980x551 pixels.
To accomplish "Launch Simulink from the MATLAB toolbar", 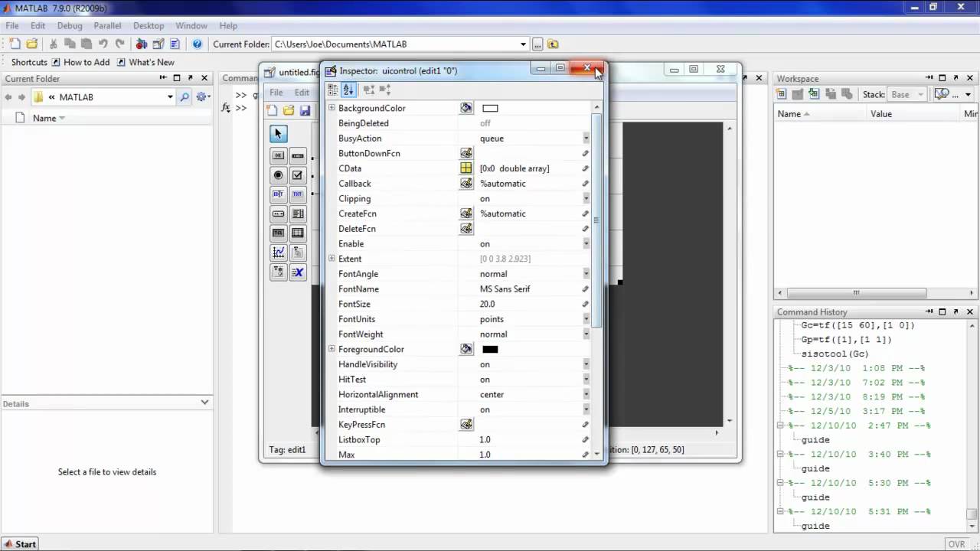I will pyautogui.click(x=142, y=44).
